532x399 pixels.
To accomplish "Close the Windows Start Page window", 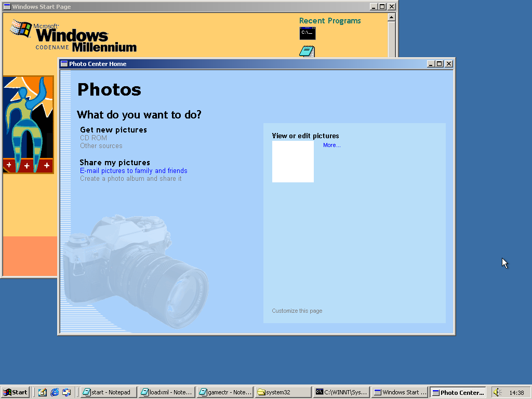I will pos(392,6).
